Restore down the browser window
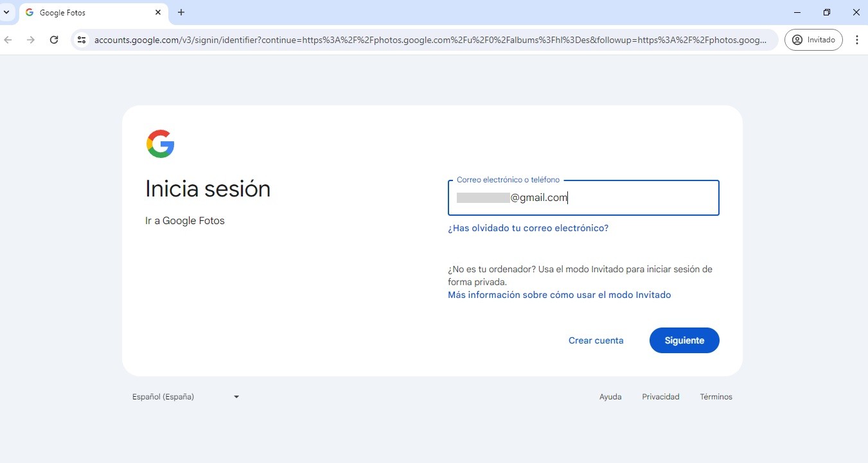 coord(827,12)
